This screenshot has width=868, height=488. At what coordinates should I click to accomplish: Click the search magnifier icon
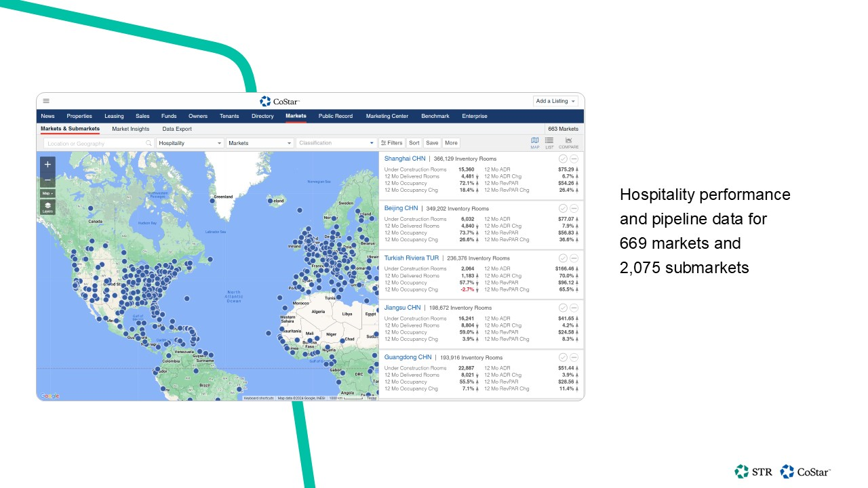pyautogui.click(x=149, y=143)
